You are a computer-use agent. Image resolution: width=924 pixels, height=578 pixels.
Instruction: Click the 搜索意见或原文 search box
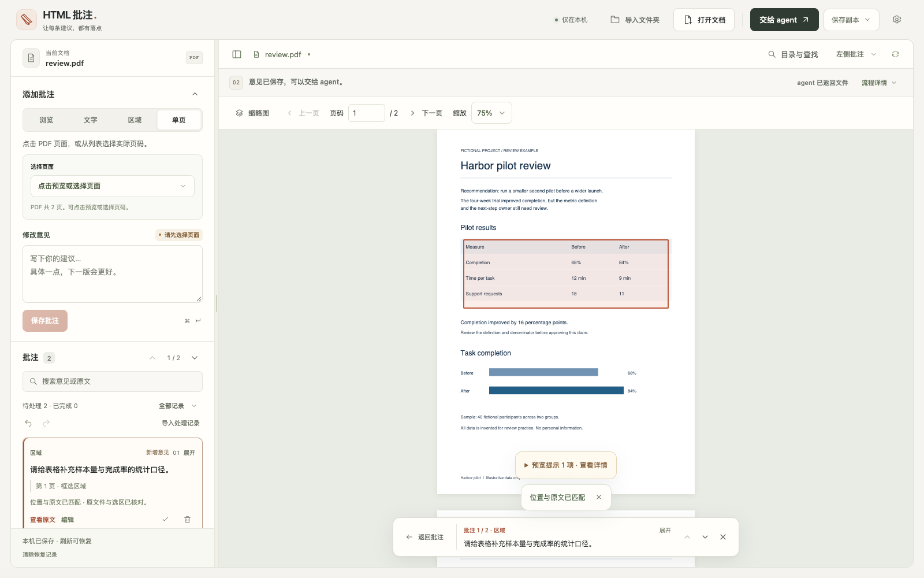113,381
